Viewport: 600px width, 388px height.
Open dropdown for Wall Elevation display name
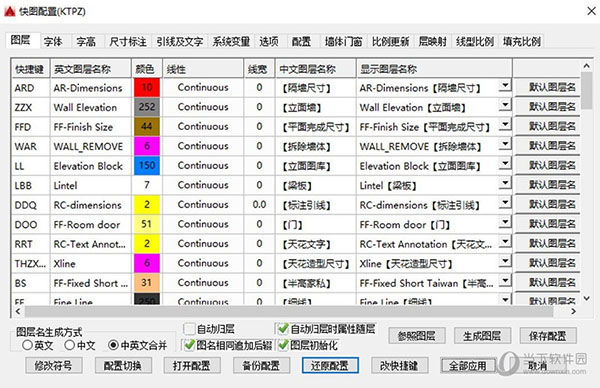505,105
